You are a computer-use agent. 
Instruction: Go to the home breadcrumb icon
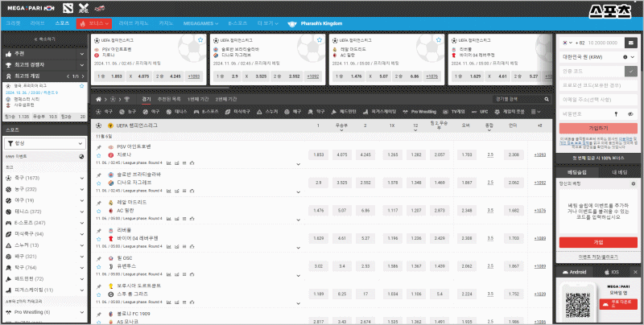pos(98,99)
